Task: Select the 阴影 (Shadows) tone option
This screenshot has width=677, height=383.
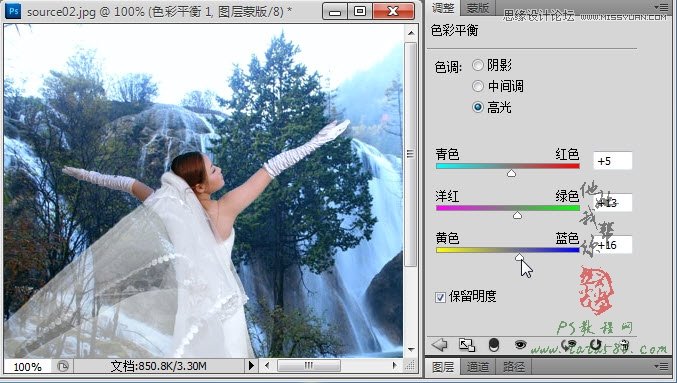Action: [478, 65]
